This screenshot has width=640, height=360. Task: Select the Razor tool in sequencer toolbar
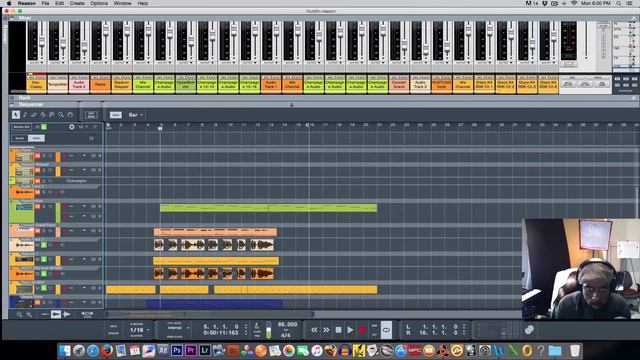point(43,115)
